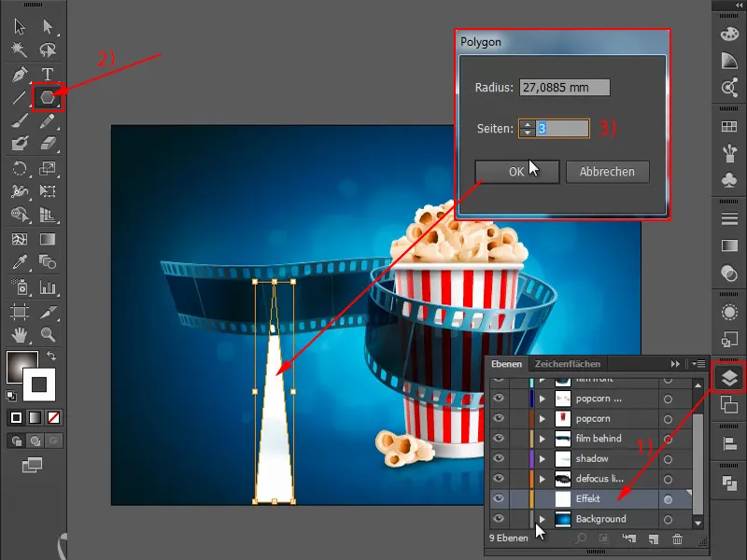
Task: Toggle visibility of the popcorn ... layer
Action: pyautogui.click(x=499, y=399)
